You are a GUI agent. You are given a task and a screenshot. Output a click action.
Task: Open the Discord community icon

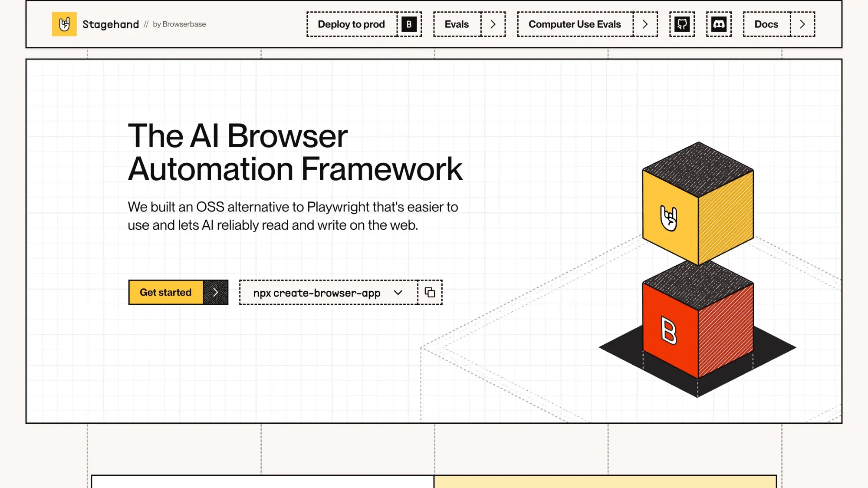coord(719,24)
